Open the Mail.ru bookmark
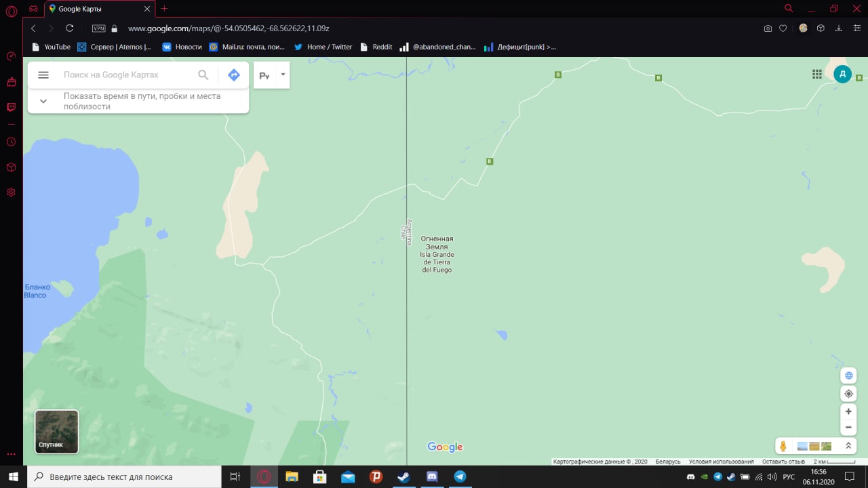Viewport: 868px width, 488px height. (247, 47)
